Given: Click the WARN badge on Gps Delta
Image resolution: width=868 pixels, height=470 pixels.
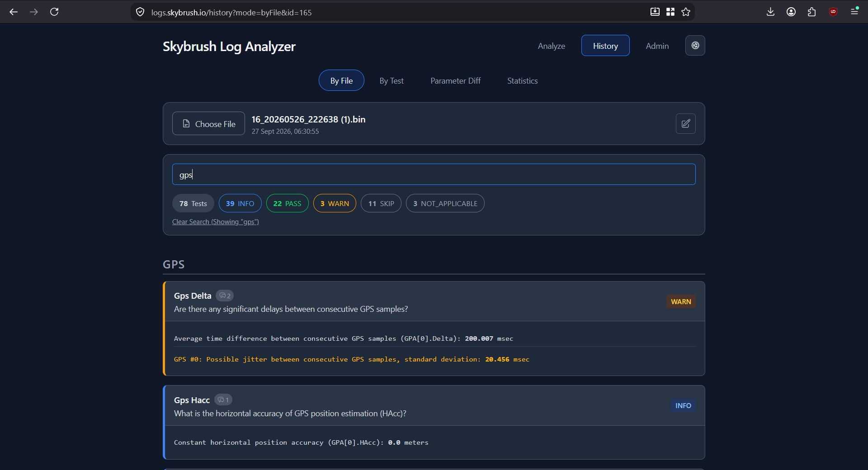Looking at the screenshot, I should 681,301.
